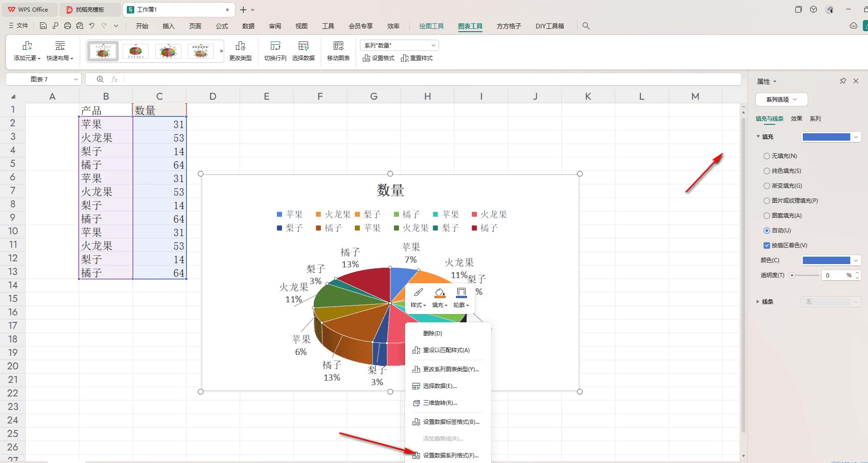868x463 pixels.
Task: Pin the 属性 properties panel
Action: [x=843, y=81]
